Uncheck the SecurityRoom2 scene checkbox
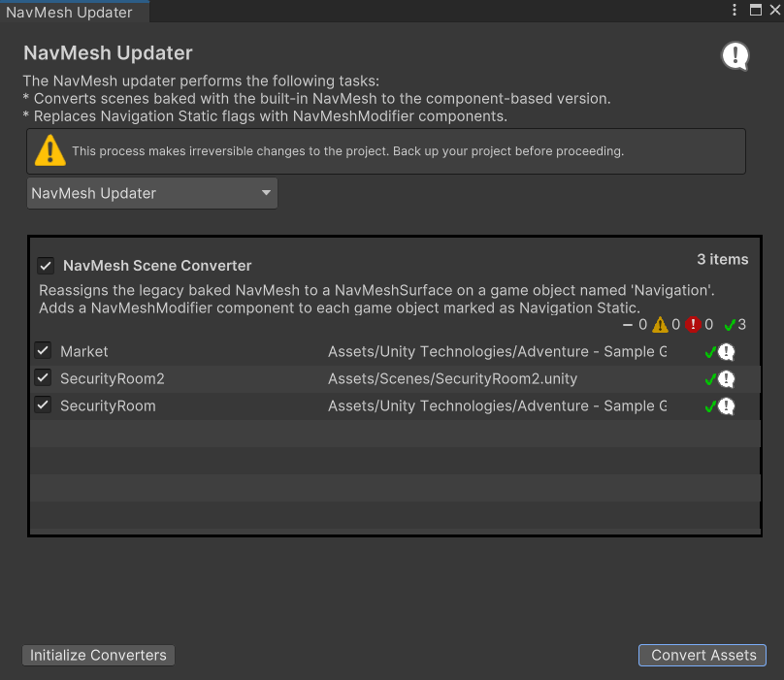 click(x=44, y=379)
